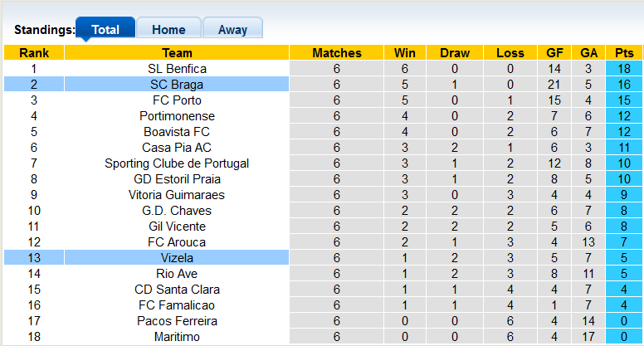Open GD Estoril Praia team entry
The height and width of the screenshot is (346, 644).
coord(177,179)
